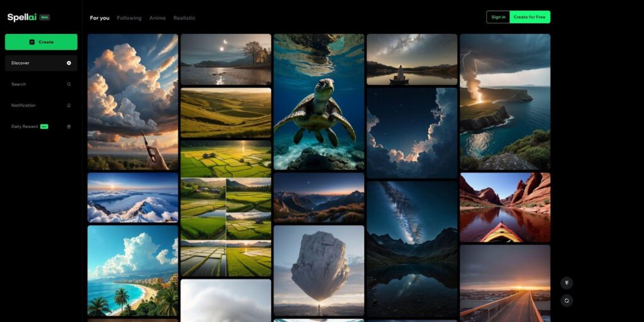Open the floating giant rock image
Screen dimensions: 644x322
tap(319, 270)
